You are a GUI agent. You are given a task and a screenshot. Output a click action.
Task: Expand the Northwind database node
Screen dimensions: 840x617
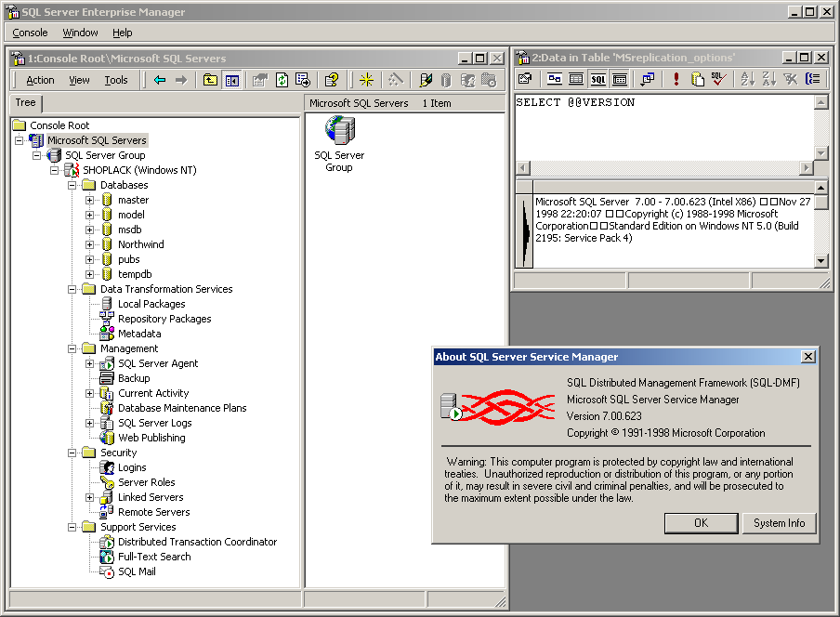(90, 244)
